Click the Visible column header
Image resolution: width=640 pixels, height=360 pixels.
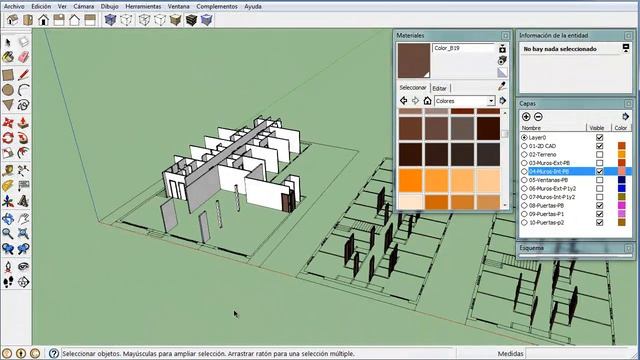click(597, 128)
